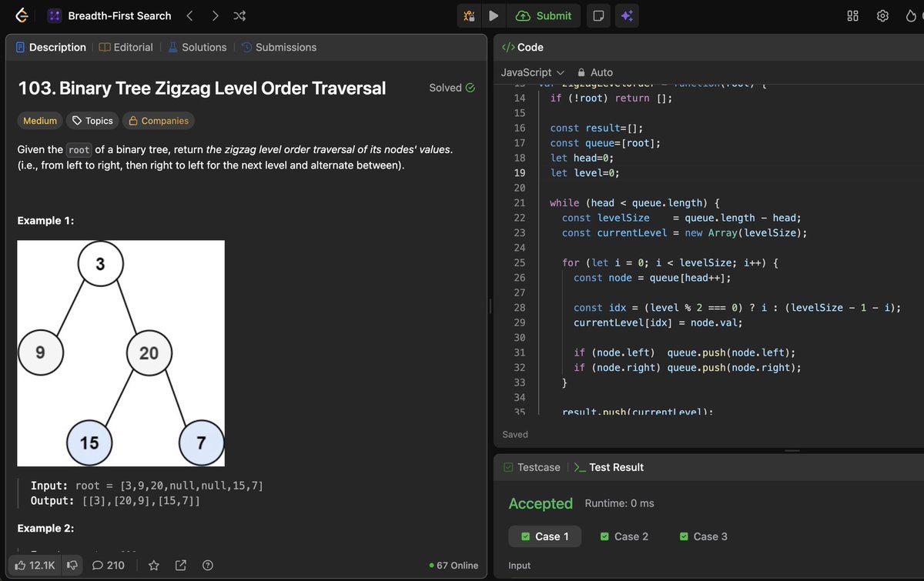This screenshot has width=924, height=581.
Task: Switch to the Testcase tab
Action: (531, 467)
